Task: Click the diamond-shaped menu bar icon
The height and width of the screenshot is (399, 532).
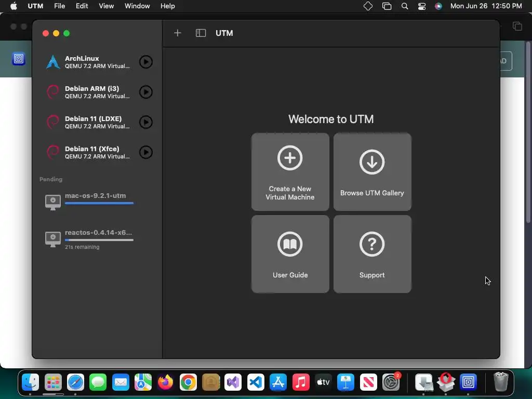Action: click(368, 6)
